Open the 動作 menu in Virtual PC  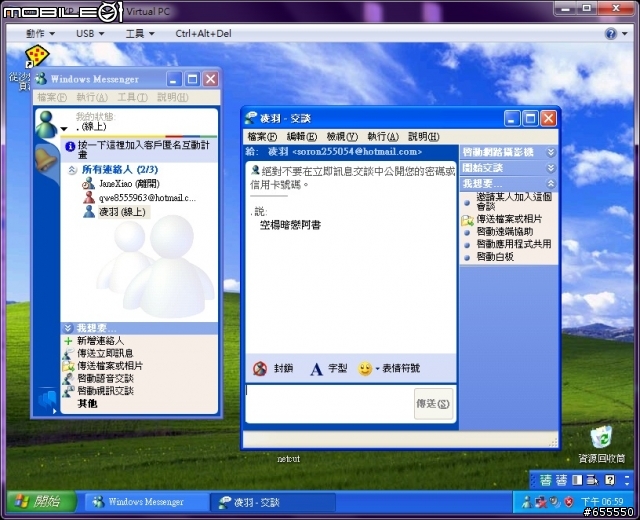(x=40, y=33)
